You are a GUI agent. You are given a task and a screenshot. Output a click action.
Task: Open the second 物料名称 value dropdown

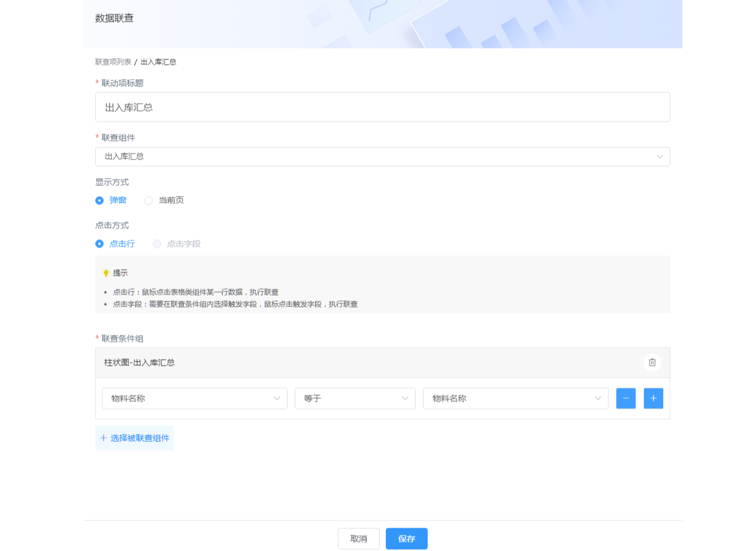pos(515,398)
